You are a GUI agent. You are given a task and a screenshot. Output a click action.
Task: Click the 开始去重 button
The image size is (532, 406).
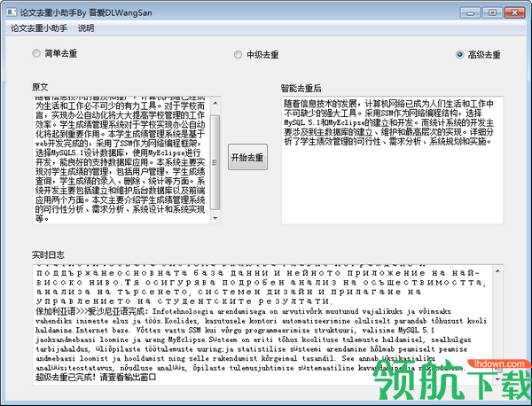[x=247, y=157]
